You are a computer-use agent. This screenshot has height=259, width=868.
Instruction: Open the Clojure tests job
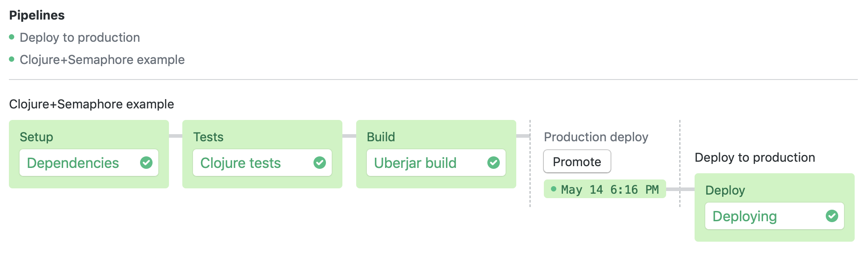[x=262, y=163]
